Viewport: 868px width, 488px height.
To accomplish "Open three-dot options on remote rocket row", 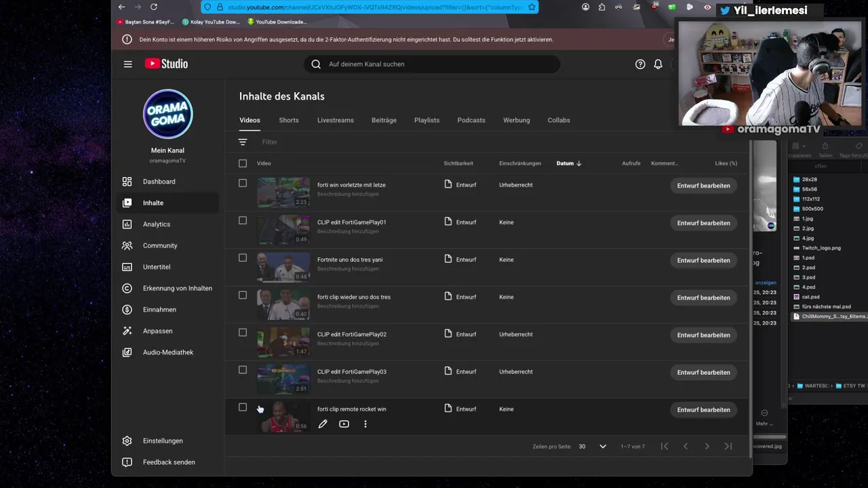I will [x=365, y=424].
